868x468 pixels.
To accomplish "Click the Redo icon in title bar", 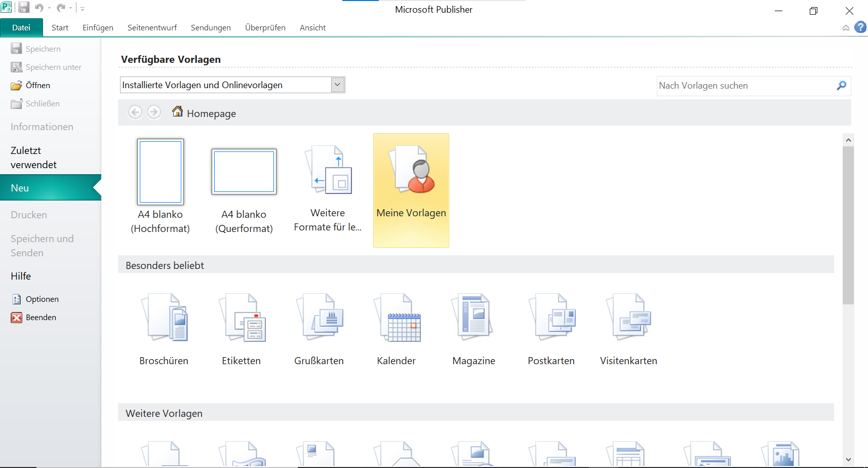I will click(61, 8).
